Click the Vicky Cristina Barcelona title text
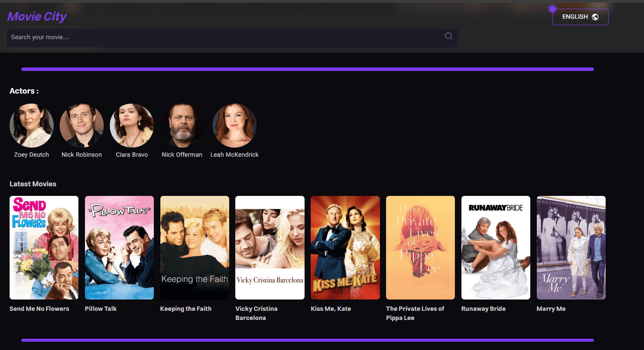Screen dimensions: 644x350 pyautogui.click(x=256, y=313)
